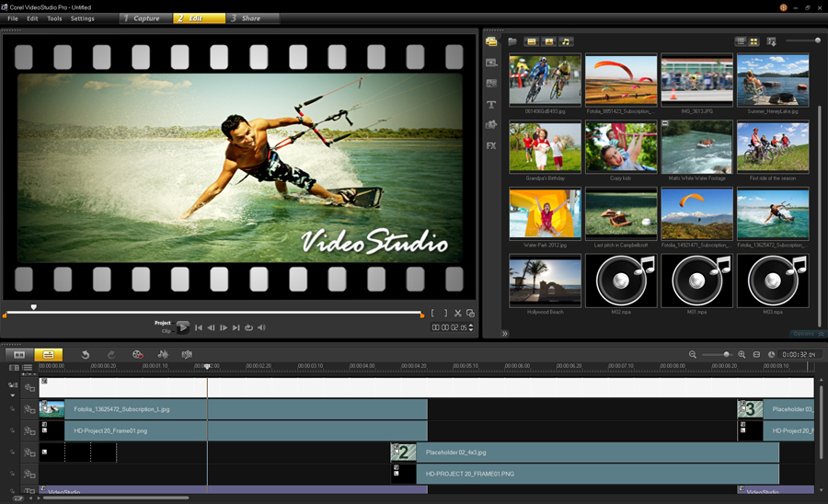828x504 pixels.
Task: Switch to Storyboard View in the timeline
Action: (19, 354)
